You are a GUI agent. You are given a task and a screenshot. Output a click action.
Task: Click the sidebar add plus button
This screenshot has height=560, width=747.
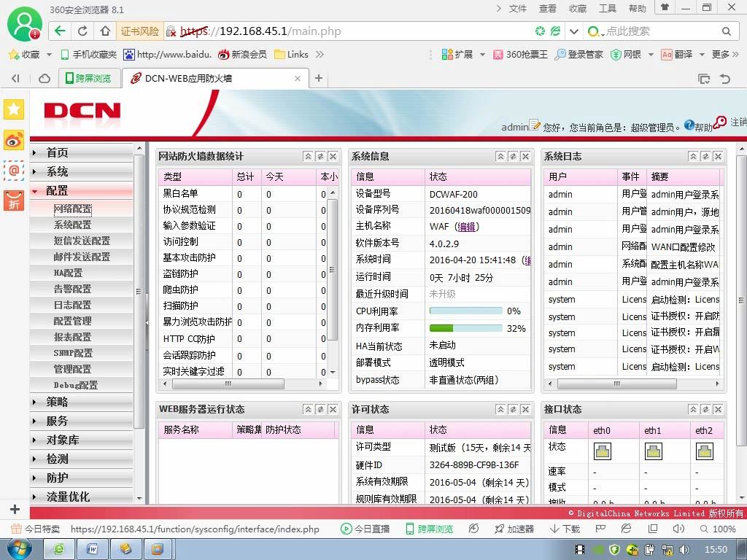point(15,509)
